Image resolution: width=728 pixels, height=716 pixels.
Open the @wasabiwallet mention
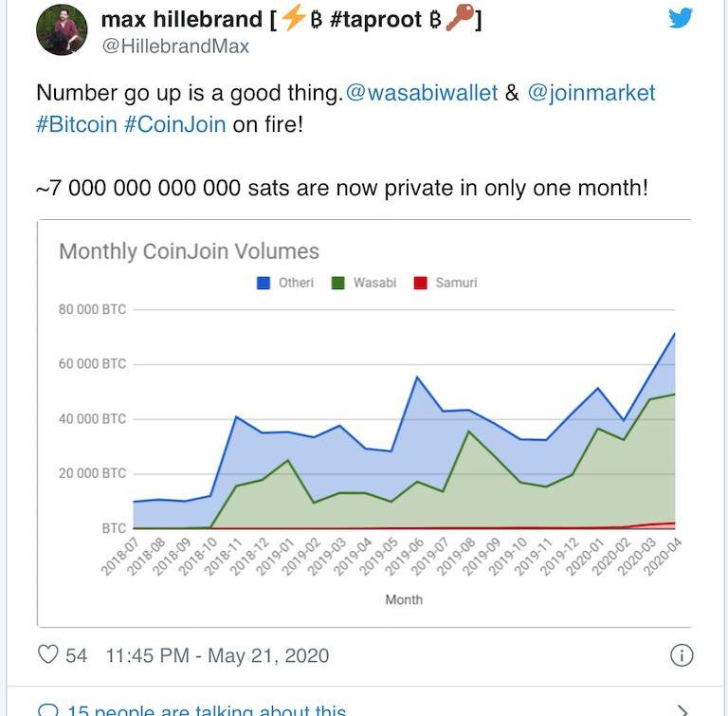tap(421, 92)
